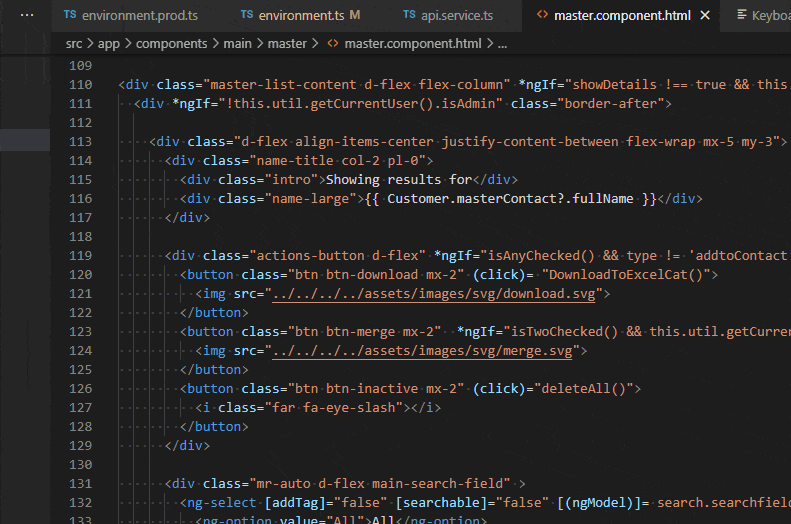Click 'mr-auto d-flex main-search-field' class value
791x524 pixels.
[x=380, y=484]
